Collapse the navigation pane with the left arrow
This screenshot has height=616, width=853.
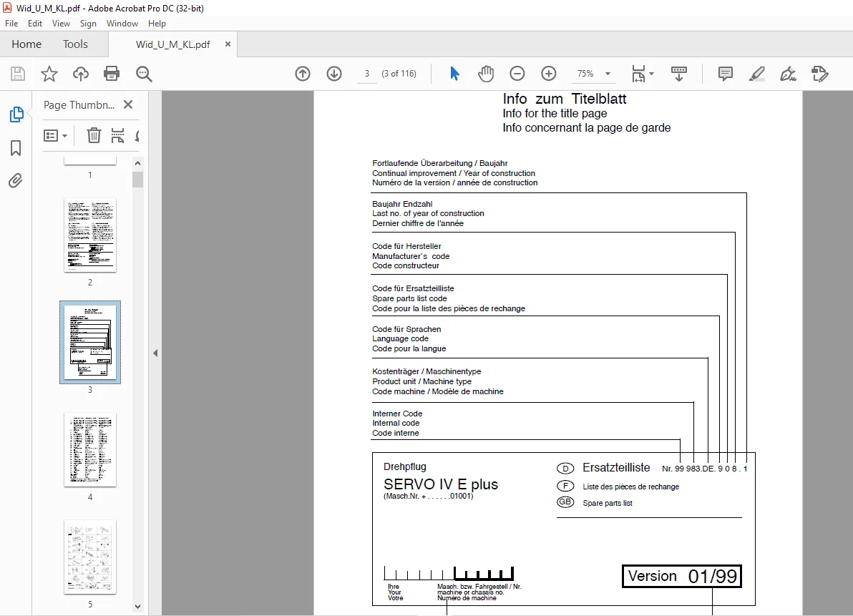(x=155, y=353)
